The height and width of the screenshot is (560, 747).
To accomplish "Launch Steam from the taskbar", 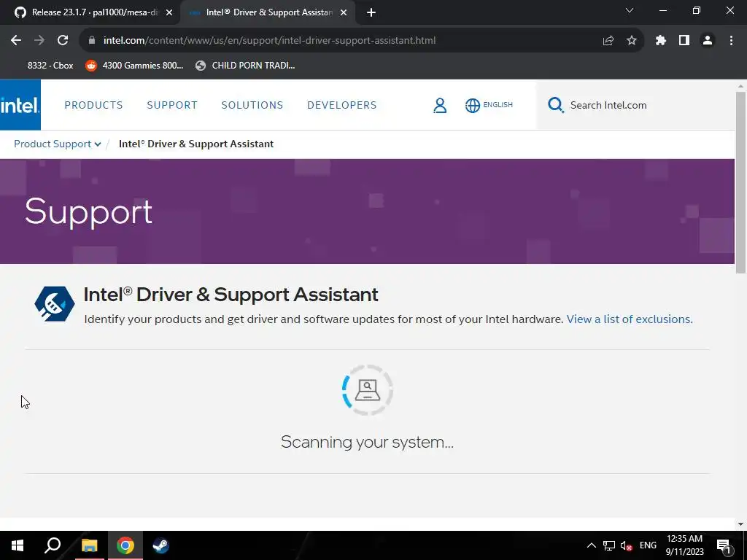I will (x=160, y=545).
